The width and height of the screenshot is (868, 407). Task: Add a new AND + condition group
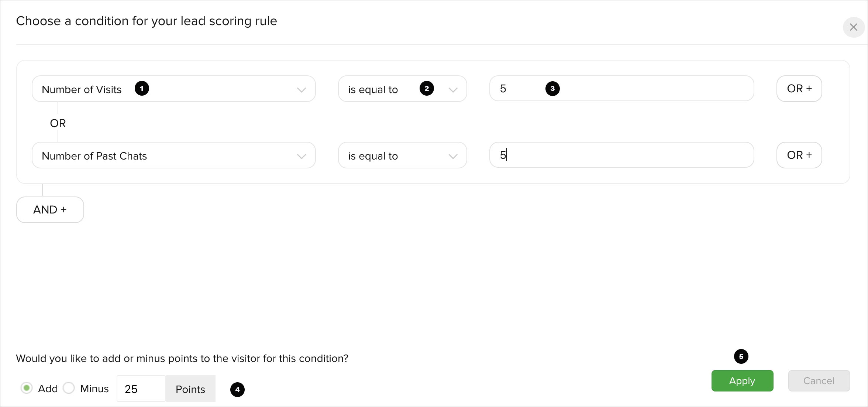click(x=50, y=210)
